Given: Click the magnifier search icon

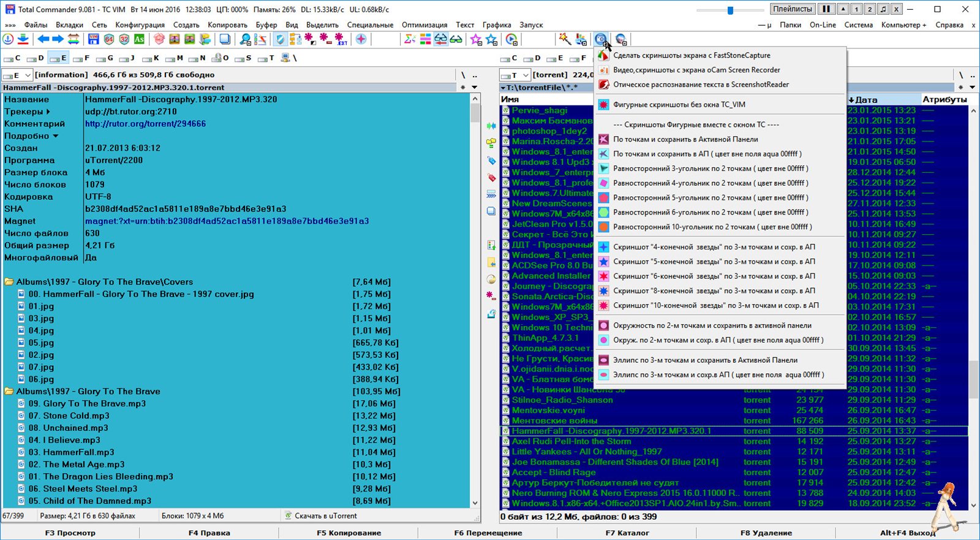Looking at the screenshot, I should pyautogui.click(x=245, y=39).
